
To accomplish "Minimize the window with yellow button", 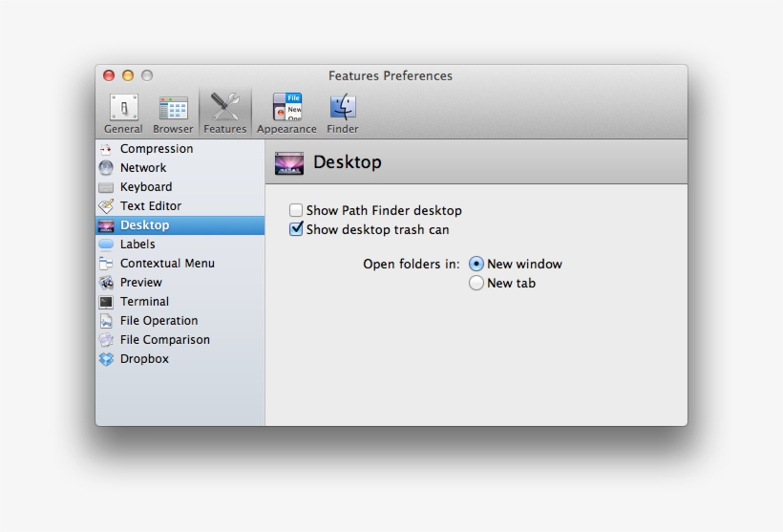I will tap(128, 75).
